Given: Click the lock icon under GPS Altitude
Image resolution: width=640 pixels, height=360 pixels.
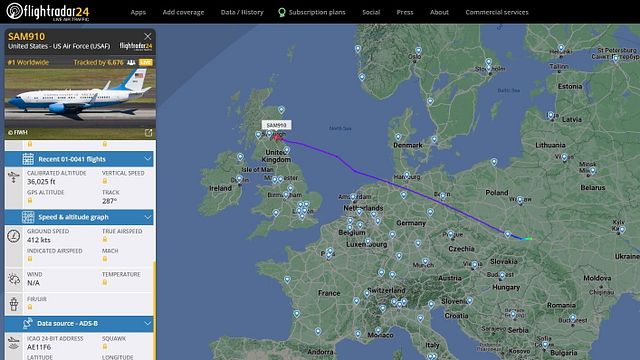Looking at the screenshot, I should [x=30, y=200].
